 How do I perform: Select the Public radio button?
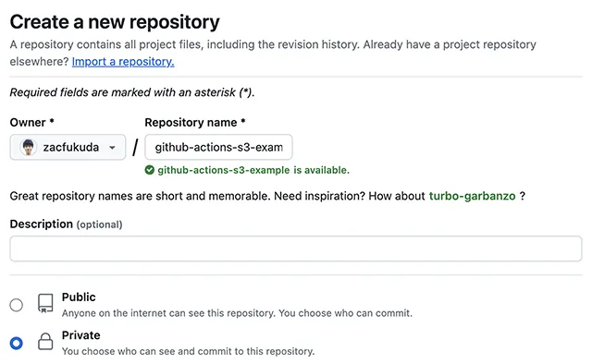point(17,305)
